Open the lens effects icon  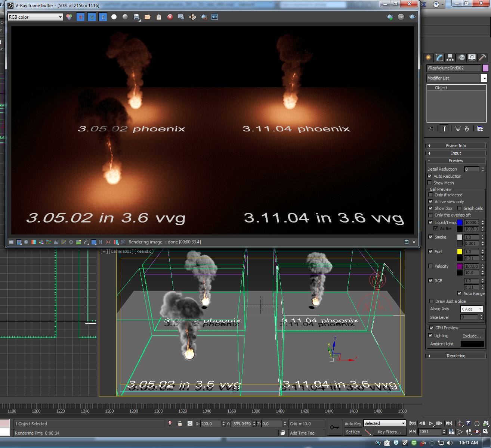click(x=123, y=242)
